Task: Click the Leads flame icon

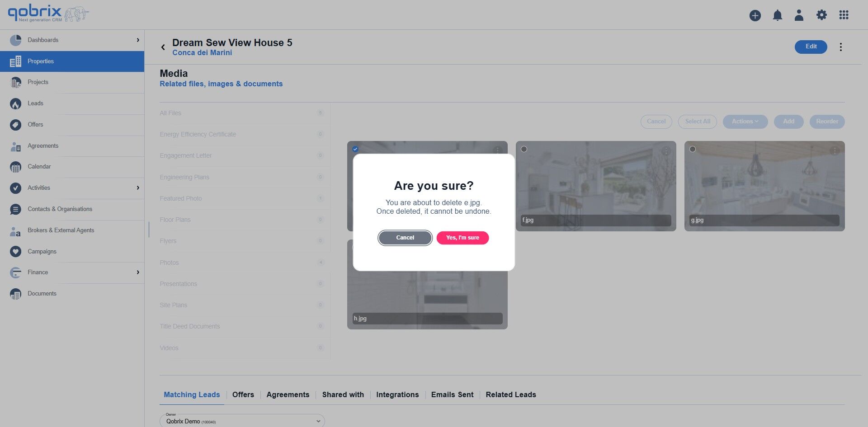Action: (15, 103)
